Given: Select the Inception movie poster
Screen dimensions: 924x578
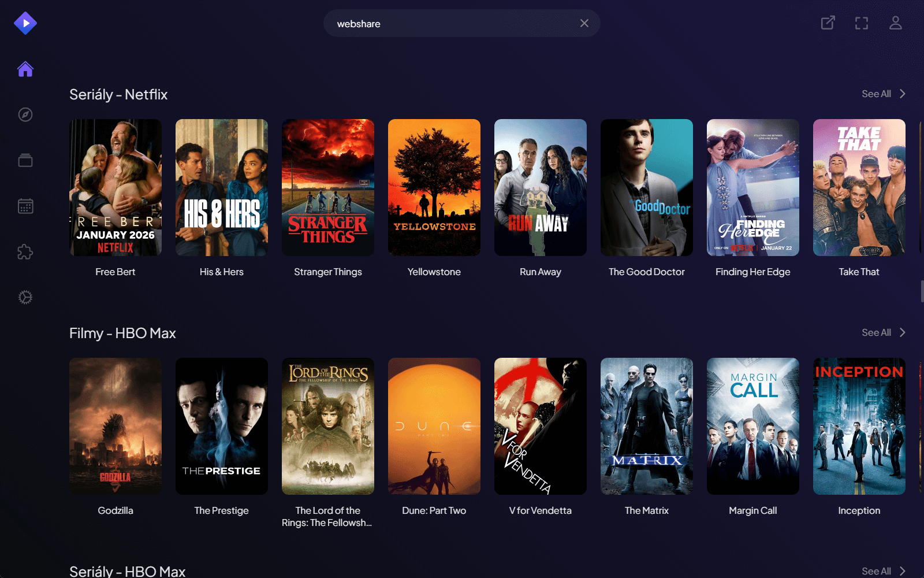Looking at the screenshot, I should click(x=859, y=426).
